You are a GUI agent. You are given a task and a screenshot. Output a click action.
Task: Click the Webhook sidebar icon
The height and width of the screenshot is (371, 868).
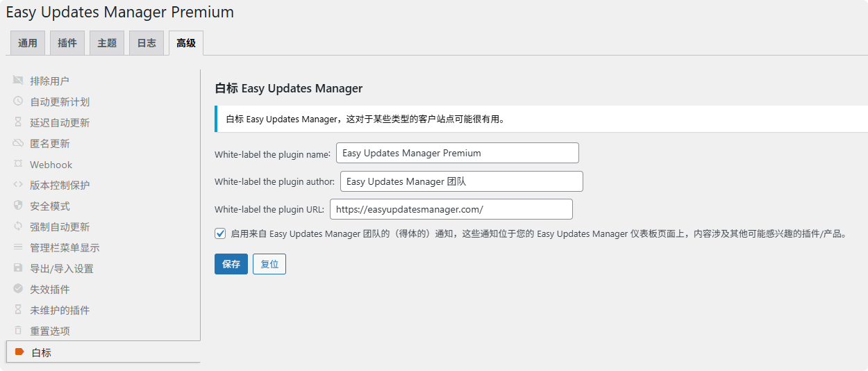pyautogui.click(x=18, y=164)
